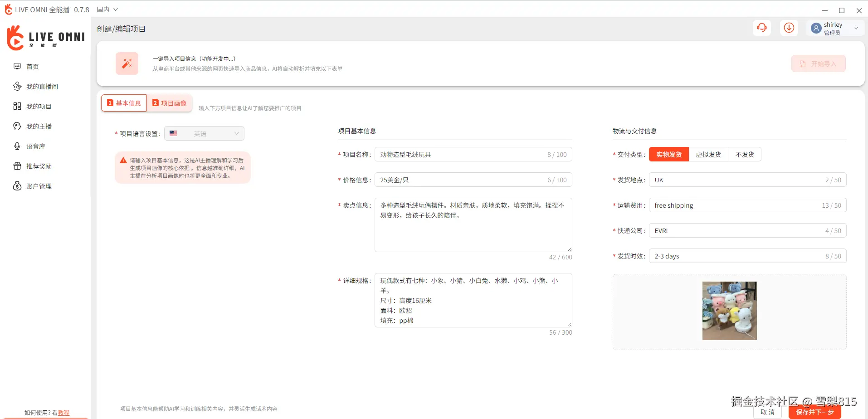
Task: Click the 42 / 600 character counter
Action: click(x=561, y=257)
